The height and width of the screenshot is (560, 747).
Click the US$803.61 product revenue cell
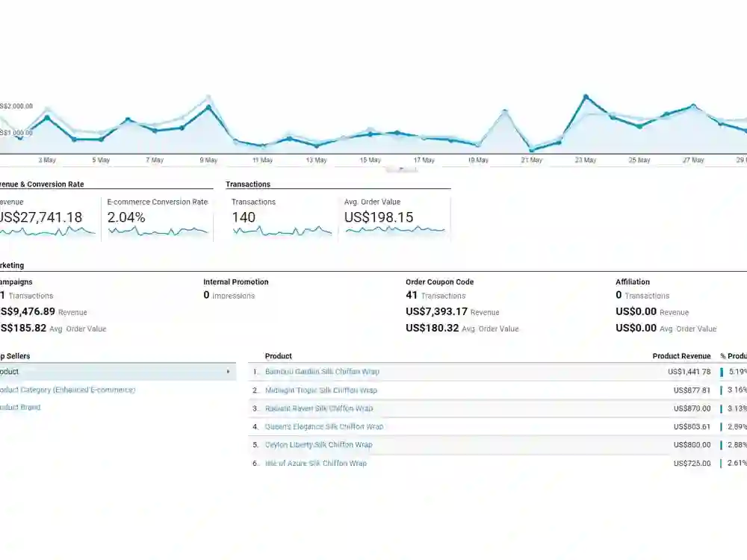tap(692, 426)
